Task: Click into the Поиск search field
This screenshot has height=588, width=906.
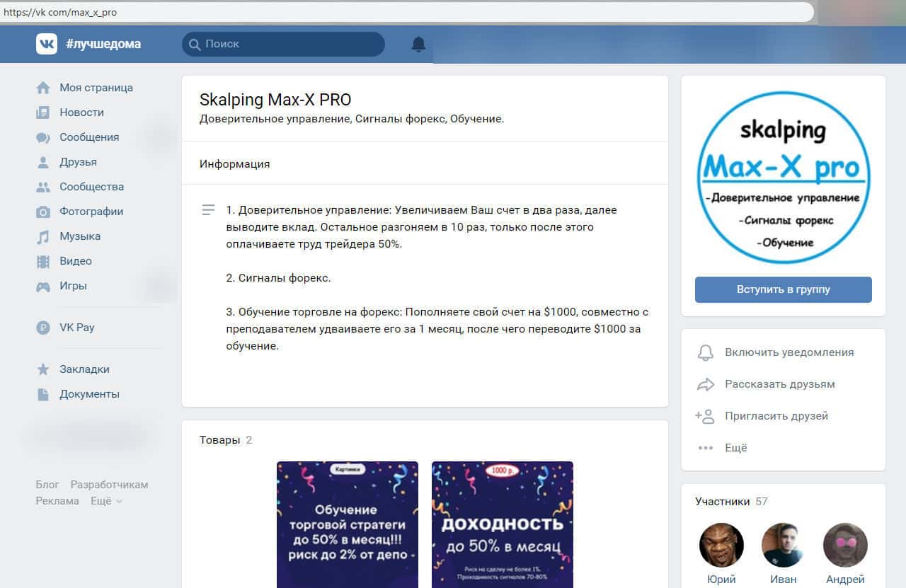Action: tap(290, 44)
